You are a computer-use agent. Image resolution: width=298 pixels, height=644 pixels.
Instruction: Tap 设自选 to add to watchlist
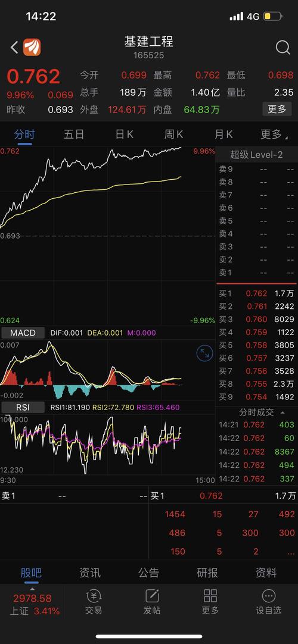268,602
